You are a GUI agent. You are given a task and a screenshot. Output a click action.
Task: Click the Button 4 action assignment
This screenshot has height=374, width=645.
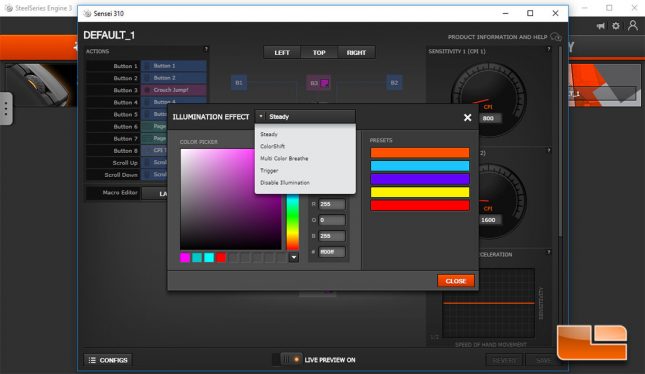coord(174,101)
